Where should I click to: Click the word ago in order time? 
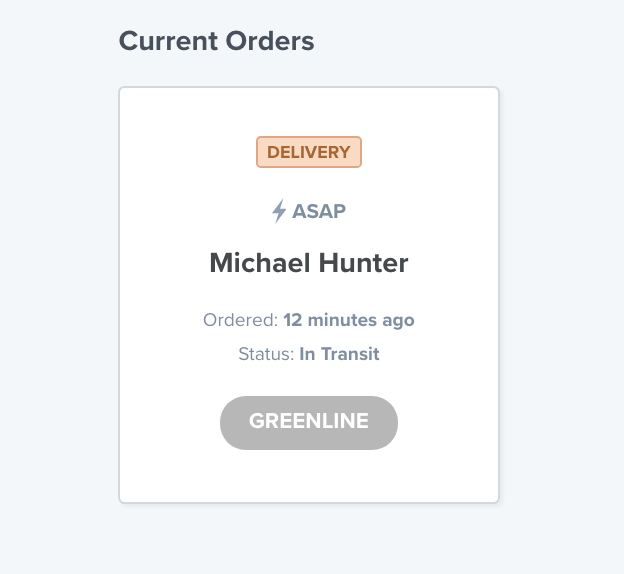click(398, 322)
